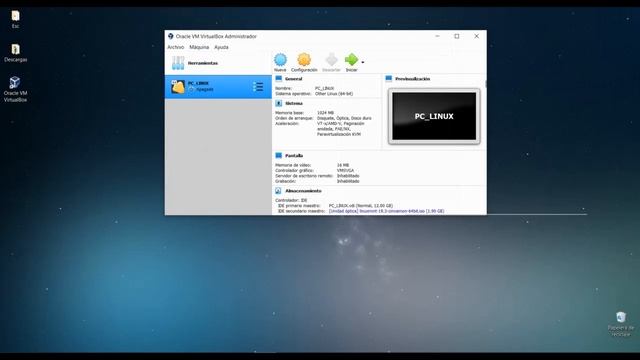Open the Máquina menu
640x360 pixels.
pos(199,47)
